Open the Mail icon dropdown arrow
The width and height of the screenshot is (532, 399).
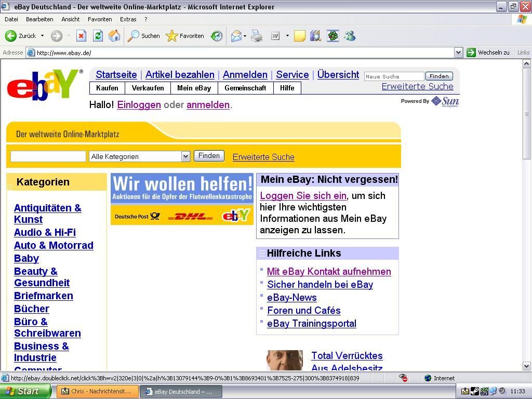click(245, 36)
